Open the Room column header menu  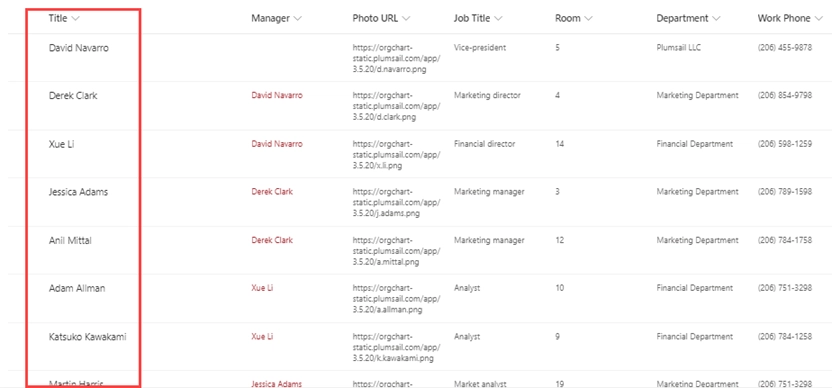(x=574, y=18)
